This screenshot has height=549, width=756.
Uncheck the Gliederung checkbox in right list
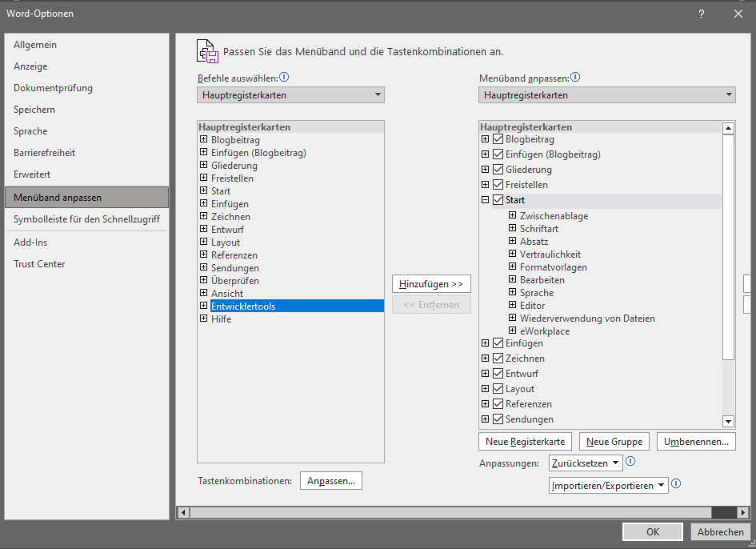[498, 170]
